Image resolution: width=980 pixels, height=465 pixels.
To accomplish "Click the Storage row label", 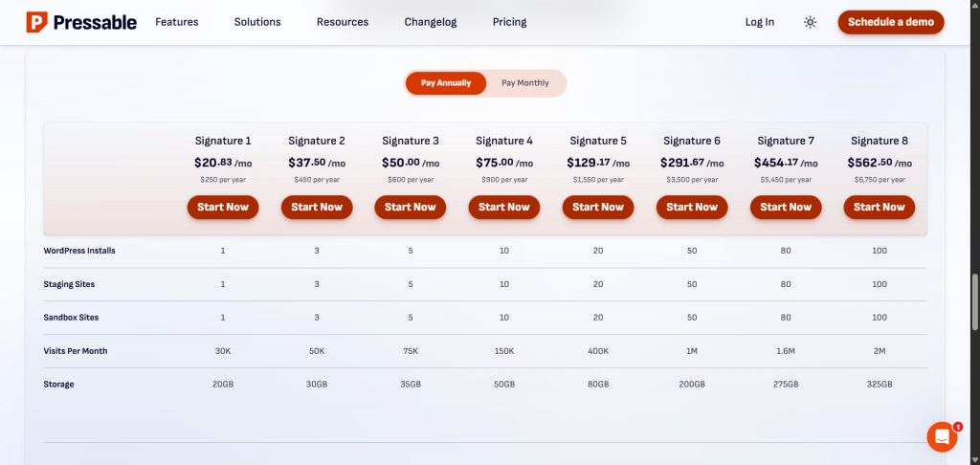I will tap(58, 385).
